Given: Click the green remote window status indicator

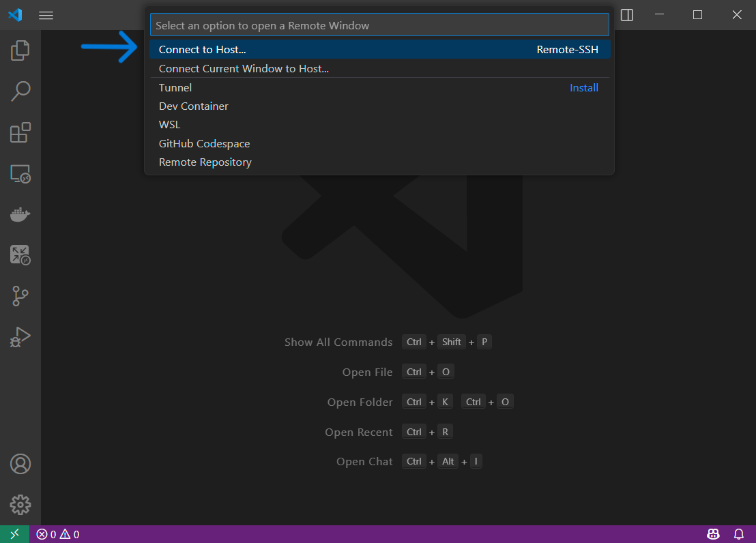Looking at the screenshot, I should tap(14, 534).
